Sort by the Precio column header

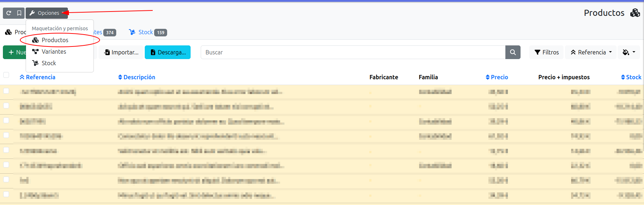[497, 77]
